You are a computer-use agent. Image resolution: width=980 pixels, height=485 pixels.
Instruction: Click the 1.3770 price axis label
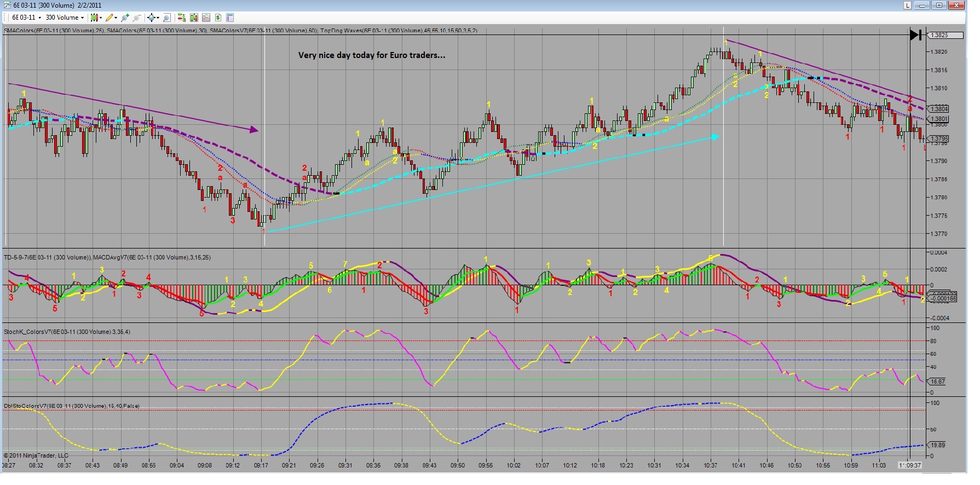pos(938,234)
